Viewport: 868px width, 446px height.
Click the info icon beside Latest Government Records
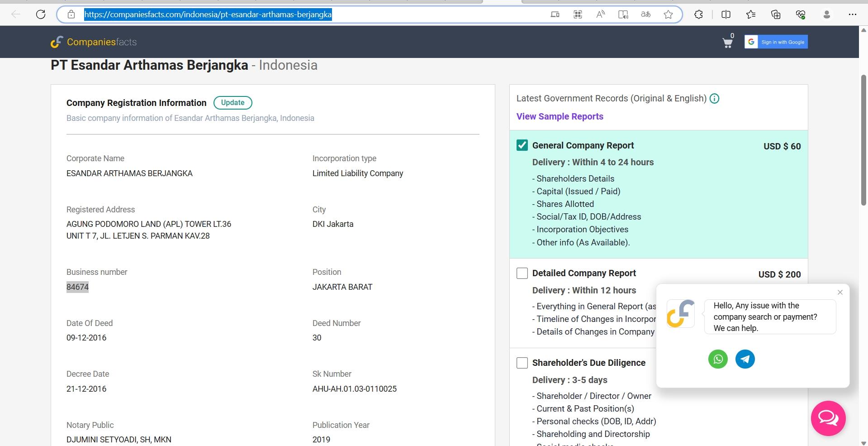coord(714,99)
